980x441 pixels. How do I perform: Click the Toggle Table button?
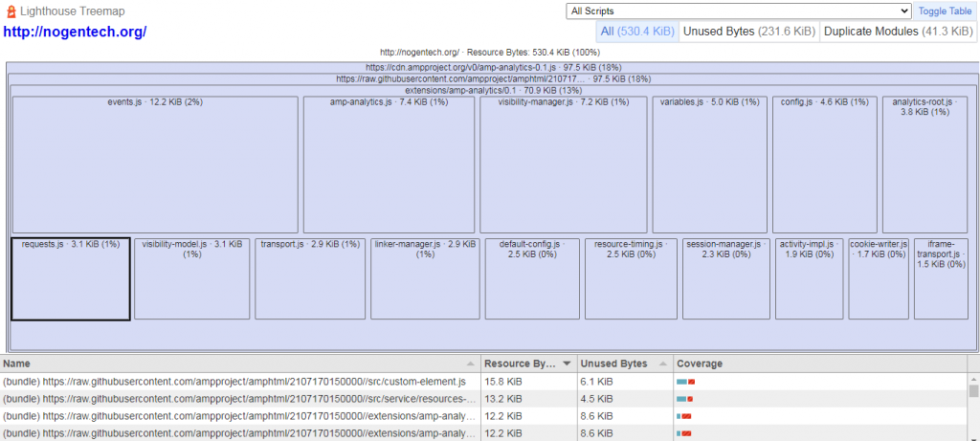pyautogui.click(x=945, y=11)
